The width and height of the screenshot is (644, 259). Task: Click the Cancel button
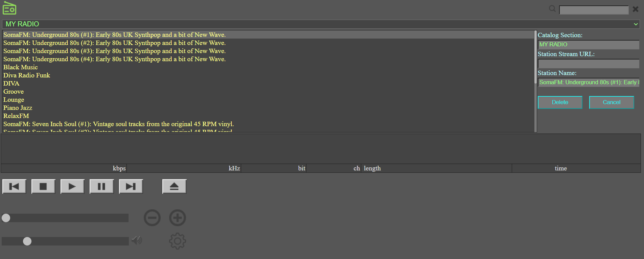612,102
